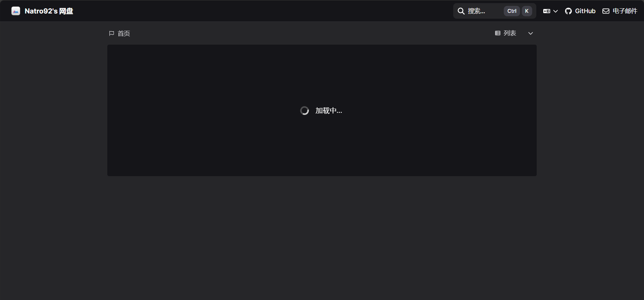Select the 列表 view label
Viewport: 644px width, 300px height.
point(510,33)
